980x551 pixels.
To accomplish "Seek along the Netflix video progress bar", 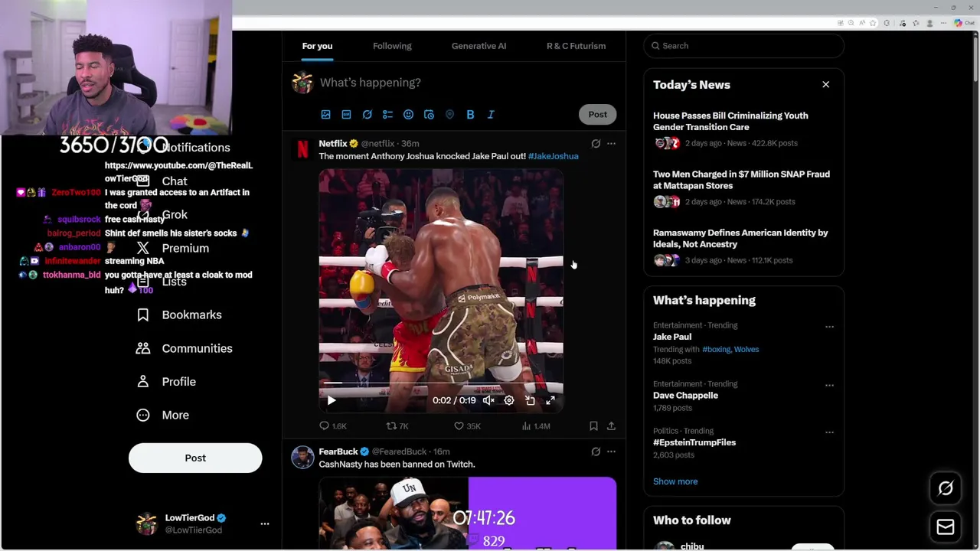I will coord(441,383).
